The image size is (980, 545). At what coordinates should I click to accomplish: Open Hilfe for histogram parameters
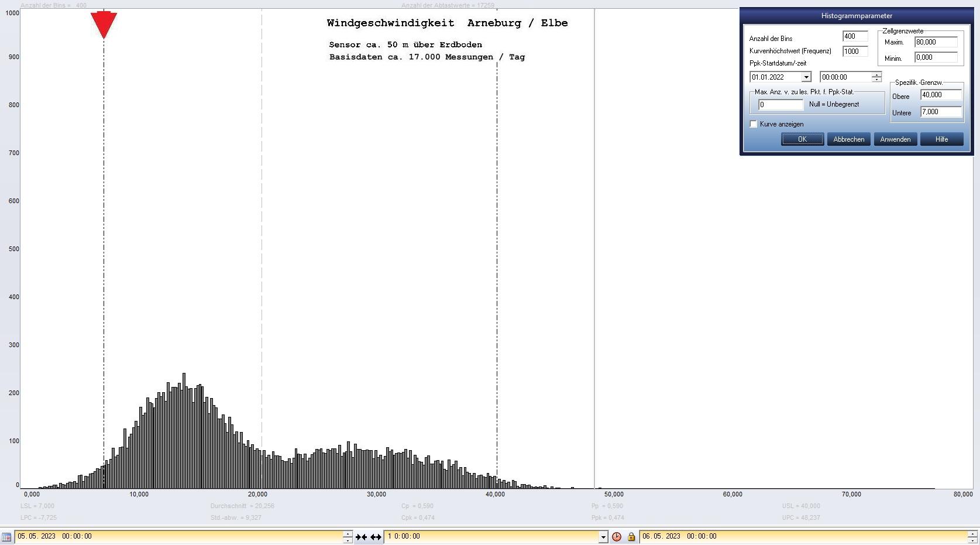[941, 139]
